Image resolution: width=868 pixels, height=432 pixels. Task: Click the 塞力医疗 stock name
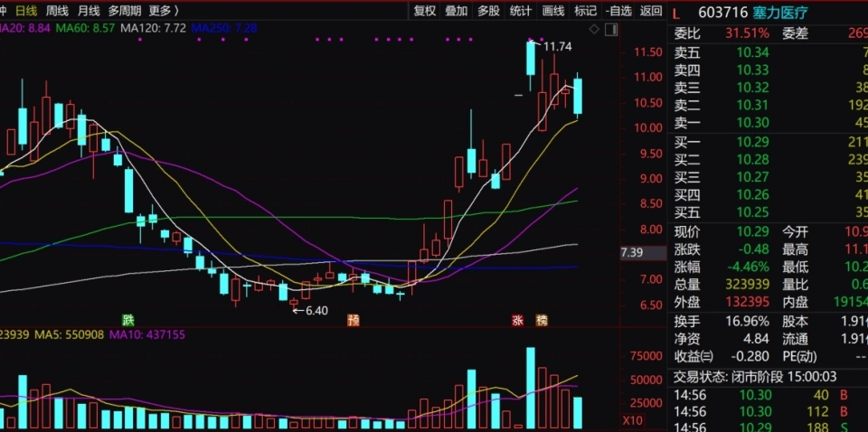783,12
